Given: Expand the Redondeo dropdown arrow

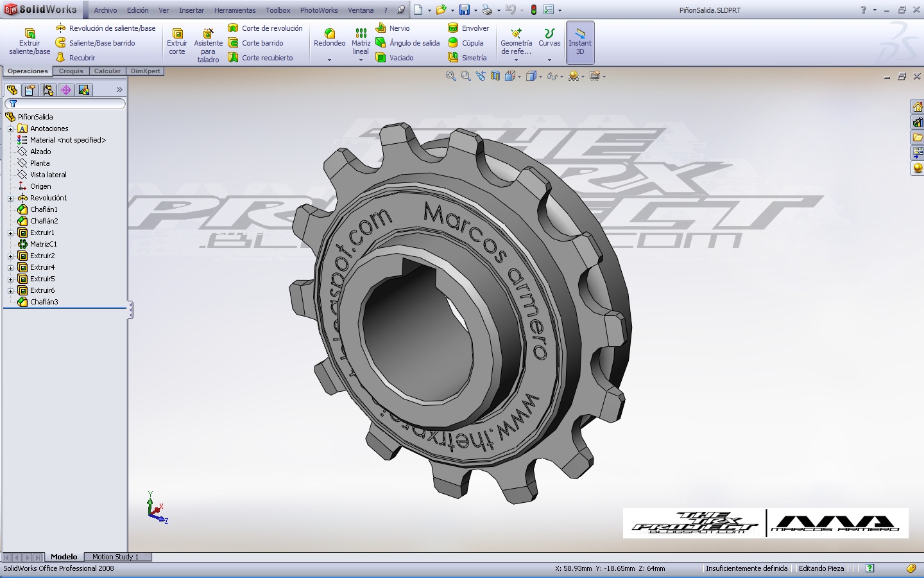Looking at the screenshot, I should 330,60.
